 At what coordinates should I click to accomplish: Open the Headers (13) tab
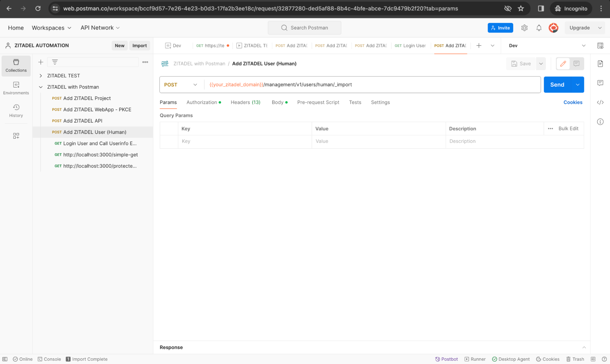pos(245,102)
